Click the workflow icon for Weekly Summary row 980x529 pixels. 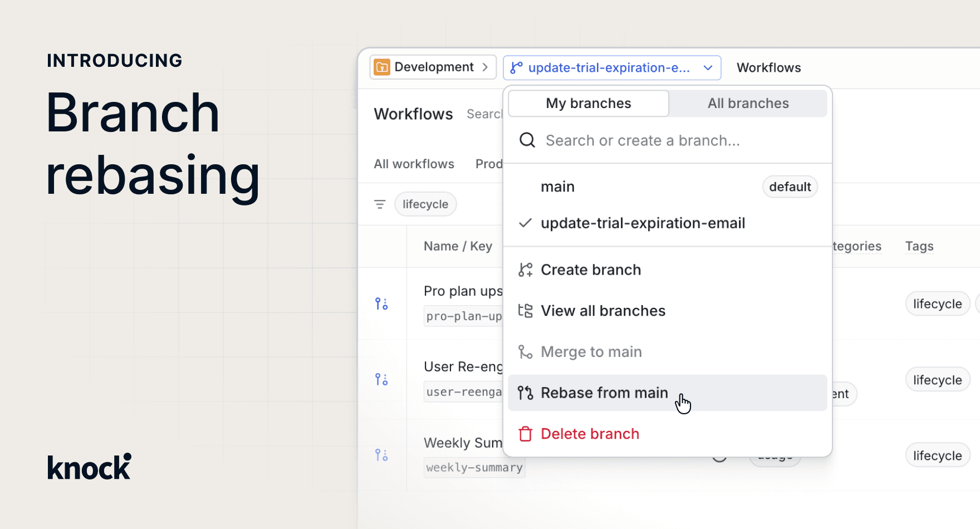381,455
